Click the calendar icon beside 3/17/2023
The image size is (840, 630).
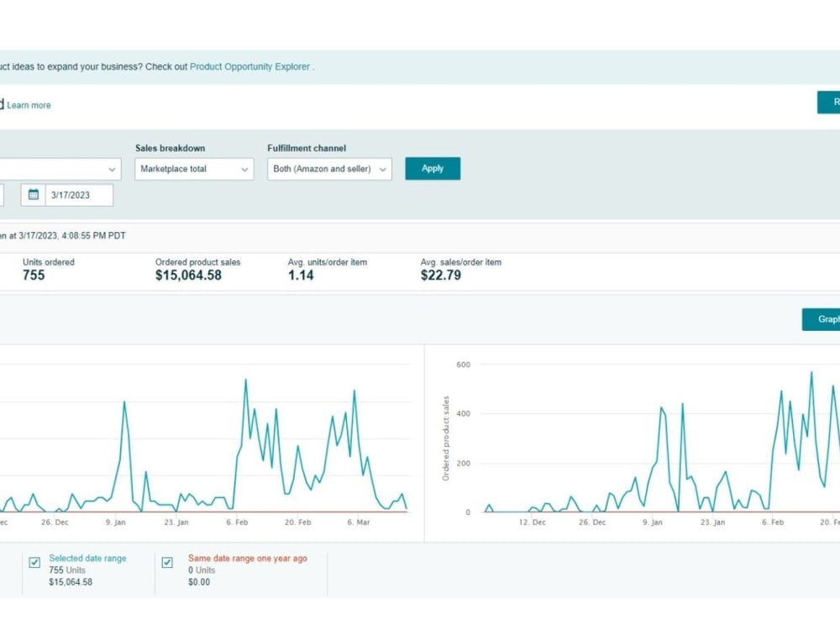coord(34,195)
